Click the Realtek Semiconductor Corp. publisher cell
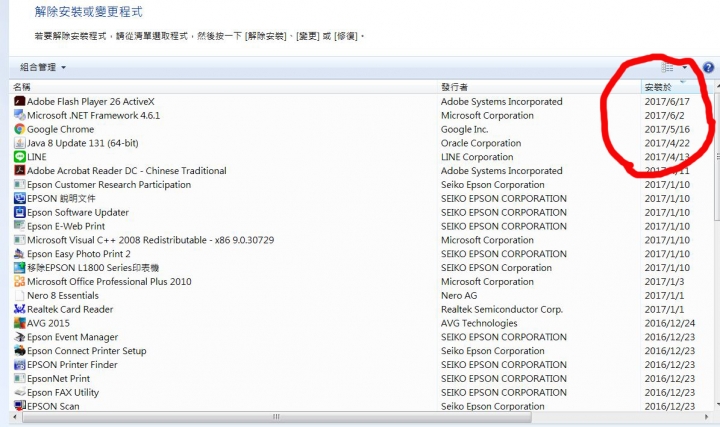720x427 pixels. (x=501, y=309)
